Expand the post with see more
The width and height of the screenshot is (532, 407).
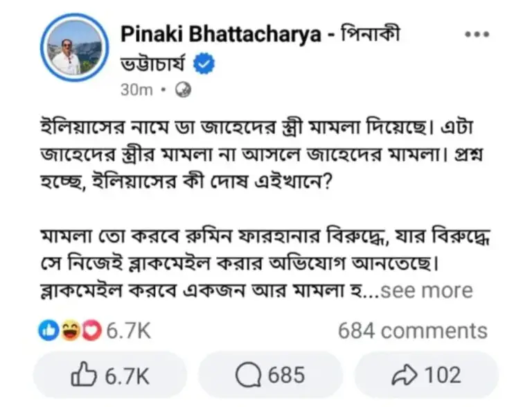coord(427,289)
